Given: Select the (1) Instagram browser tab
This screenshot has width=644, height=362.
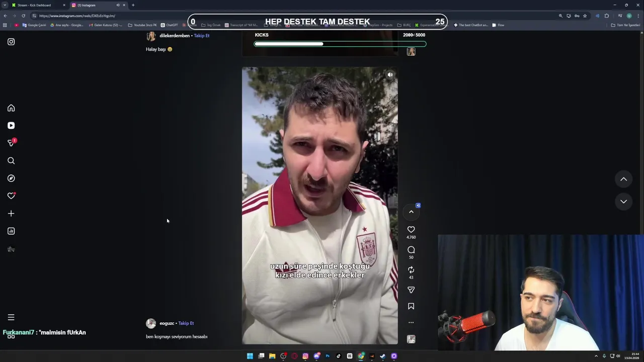Looking at the screenshot, I should [99, 5].
